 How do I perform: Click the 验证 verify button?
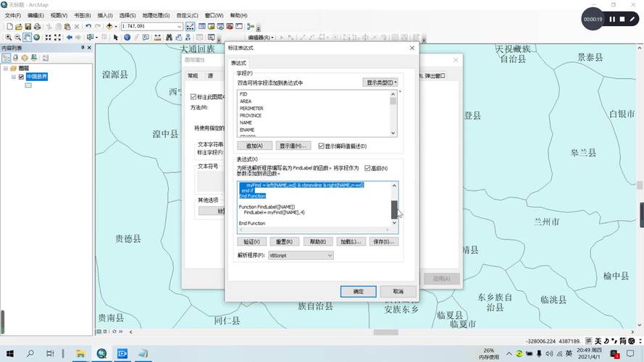pos(252,242)
